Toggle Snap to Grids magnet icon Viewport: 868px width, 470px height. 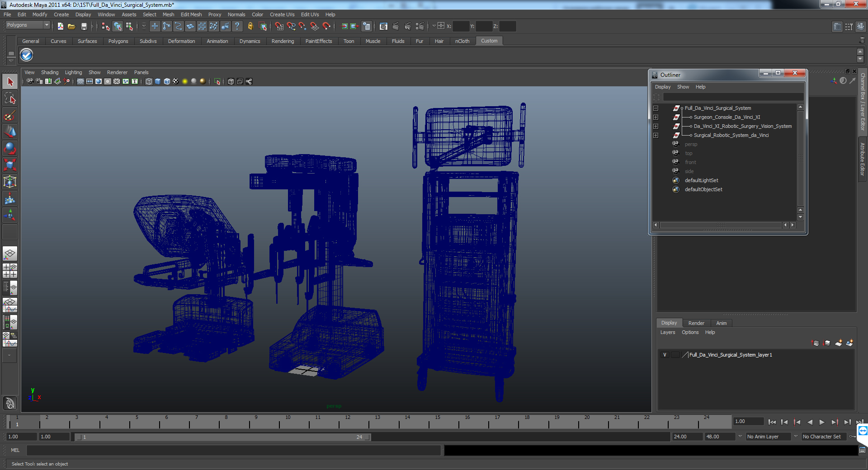[279, 26]
